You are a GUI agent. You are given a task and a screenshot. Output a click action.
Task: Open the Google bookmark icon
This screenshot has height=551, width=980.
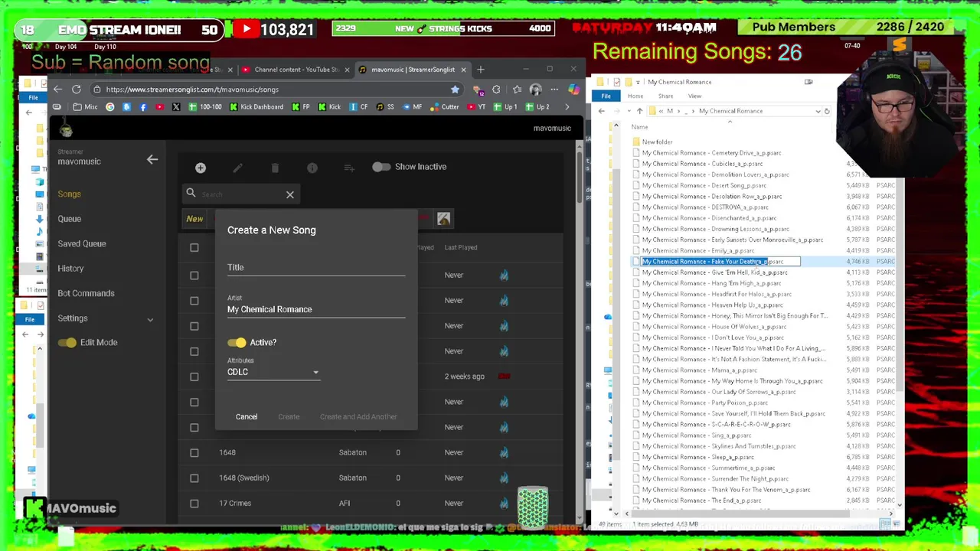(x=109, y=107)
